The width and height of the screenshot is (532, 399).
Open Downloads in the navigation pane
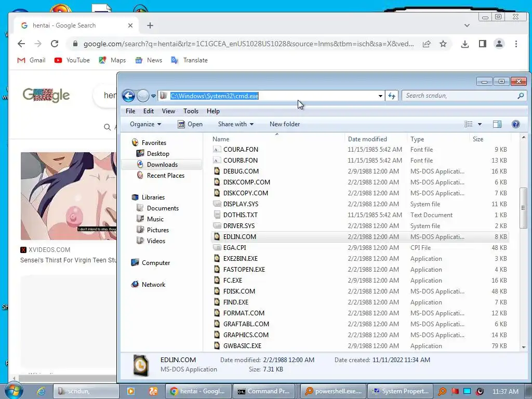tap(162, 165)
